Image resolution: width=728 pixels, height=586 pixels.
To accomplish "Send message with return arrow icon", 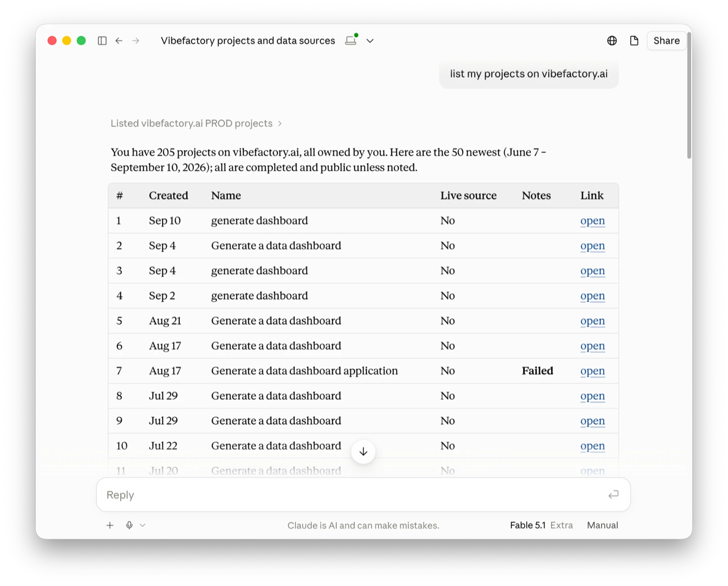I will (x=613, y=494).
